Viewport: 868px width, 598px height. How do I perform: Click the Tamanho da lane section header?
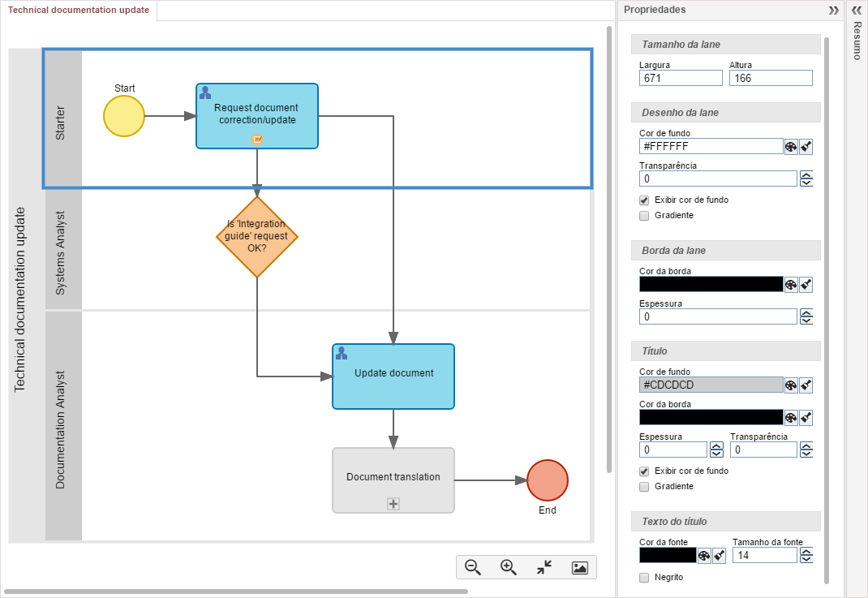(725, 45)
